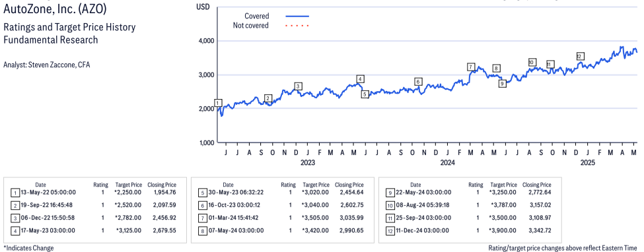Click chart marker 7 on the graph
Viewport: 644px width, 252px height.
pos(471,67)
